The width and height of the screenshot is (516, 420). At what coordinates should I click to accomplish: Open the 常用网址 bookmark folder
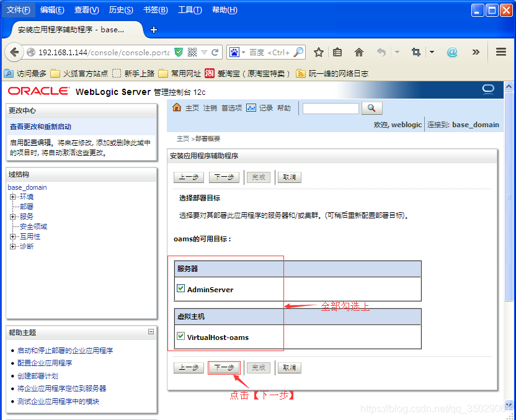click(180, 73)
